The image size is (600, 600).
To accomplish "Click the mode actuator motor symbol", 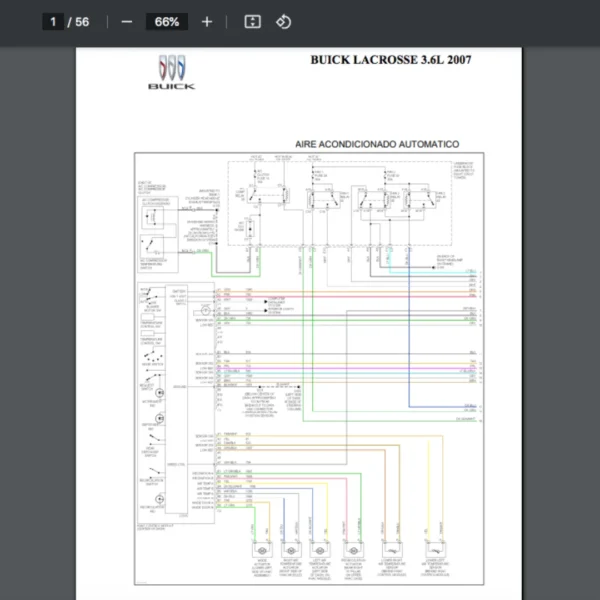I will click(x=262, y=552).
